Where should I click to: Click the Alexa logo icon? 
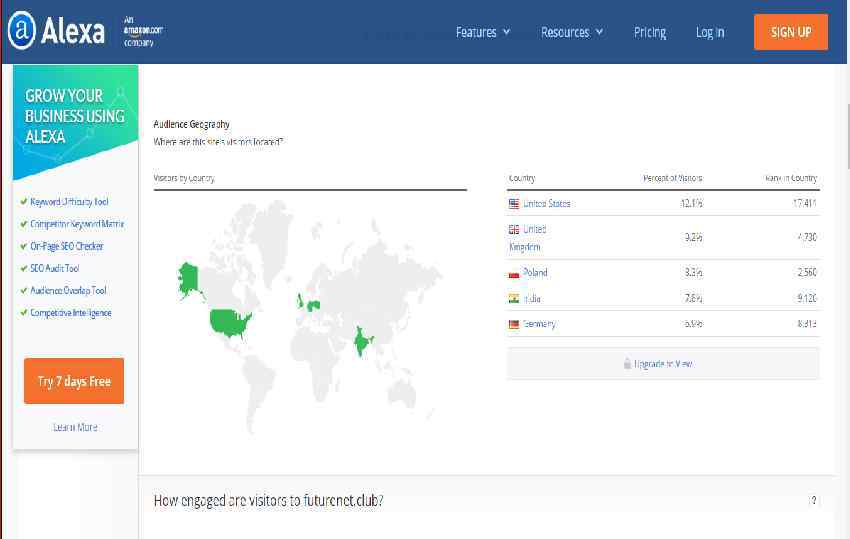pos(21,32)
